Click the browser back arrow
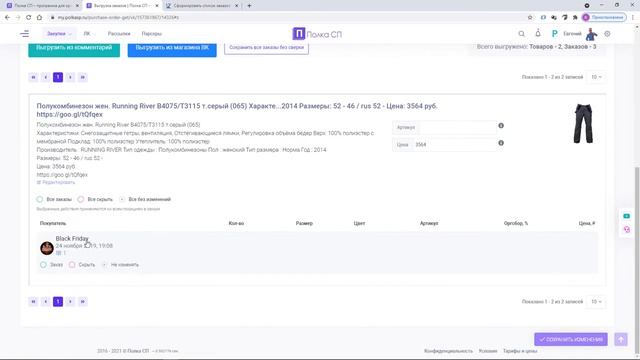The image size is (640, 360). point(7,18)
